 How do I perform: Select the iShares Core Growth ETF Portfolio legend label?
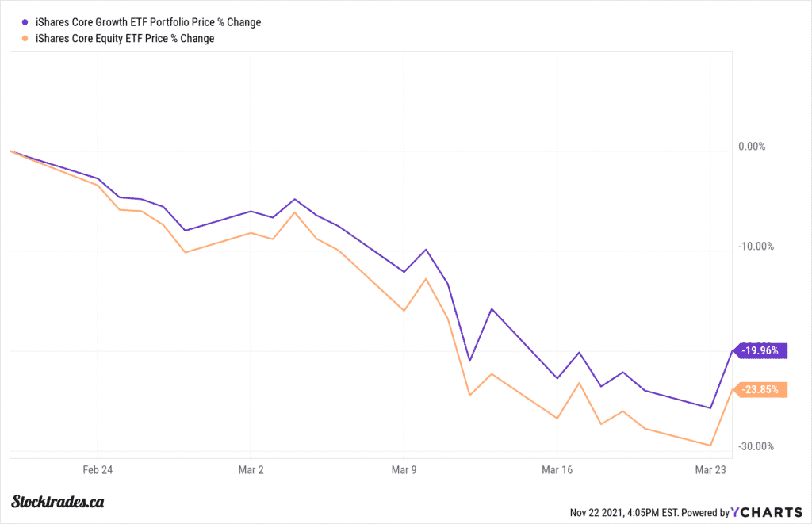point(148,23)
